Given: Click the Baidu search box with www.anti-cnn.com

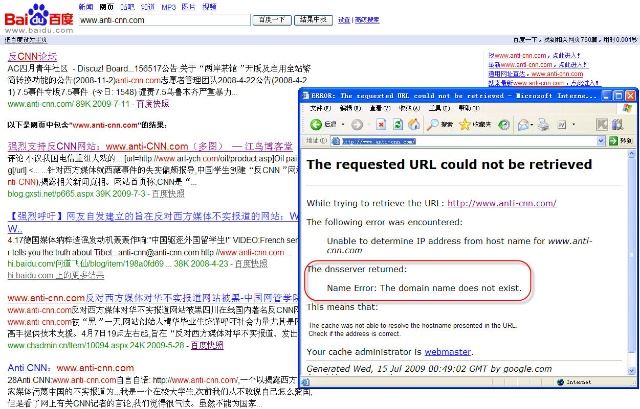Looking at the screenshot, I should 164,20.
